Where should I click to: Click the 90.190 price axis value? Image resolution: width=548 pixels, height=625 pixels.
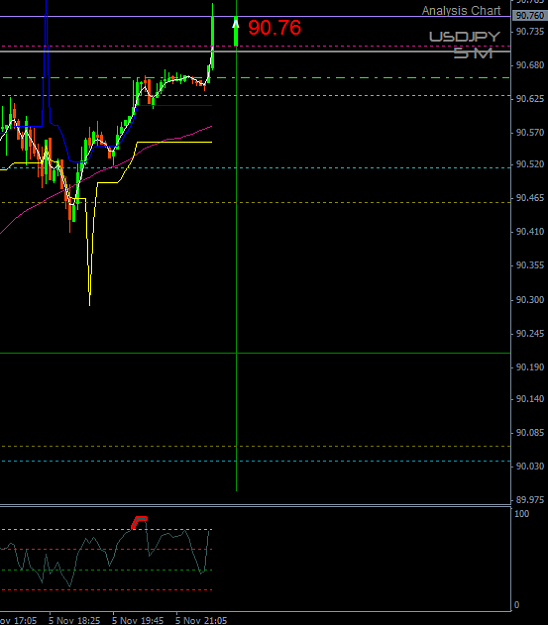pyautogui.click(x=530, y=367)
